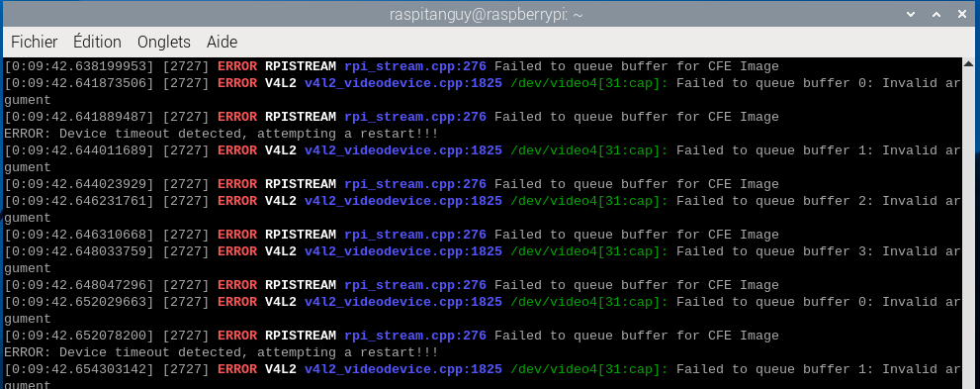Click timestamp [0:09:42.644011689]
Image resolution: width=980 pixels, height=389 pixels.
click(79, 150)
